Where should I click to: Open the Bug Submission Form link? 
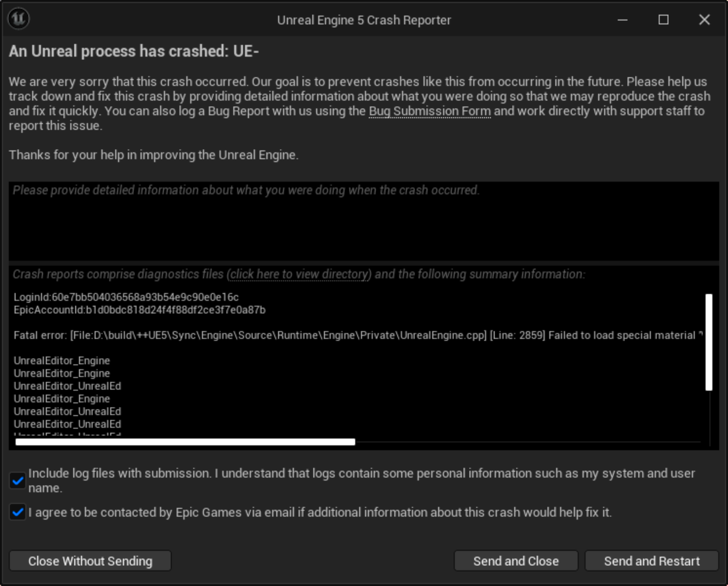[x=429, y=111]
